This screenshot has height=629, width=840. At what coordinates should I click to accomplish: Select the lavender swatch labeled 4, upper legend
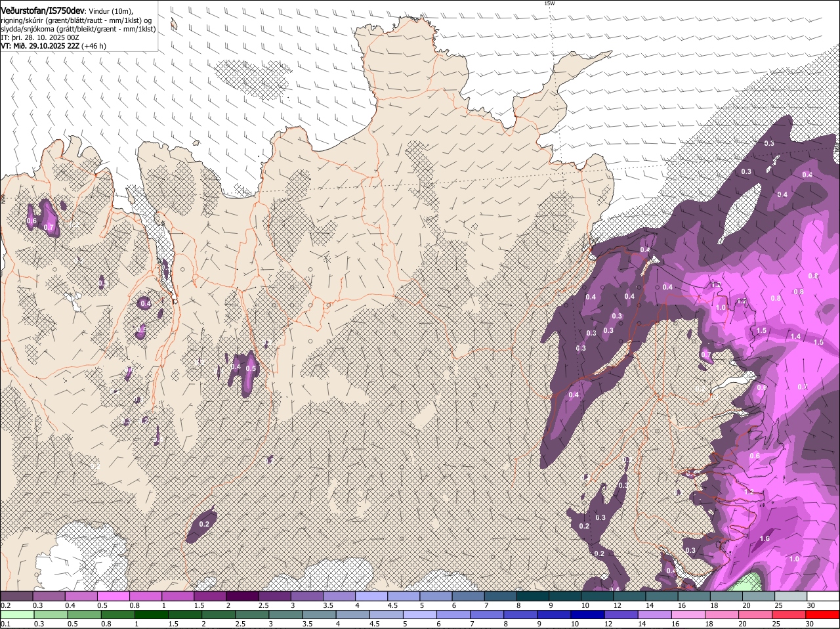(371, 596)
